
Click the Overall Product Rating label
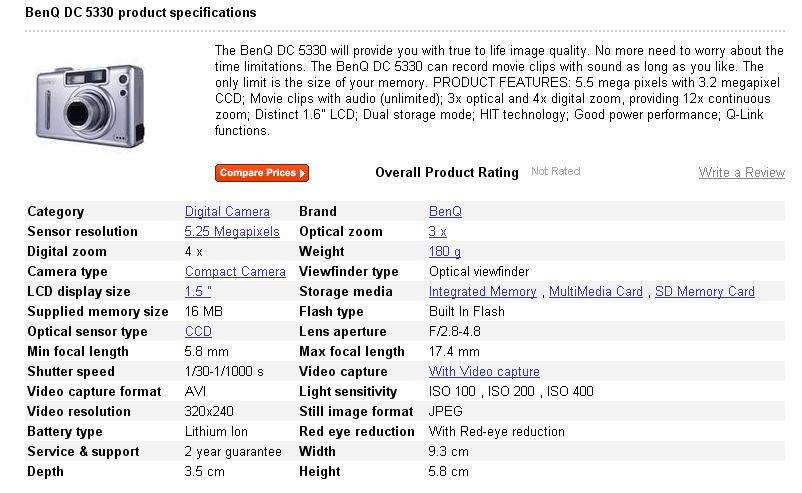pyautogui.click(x=446, y=173)
